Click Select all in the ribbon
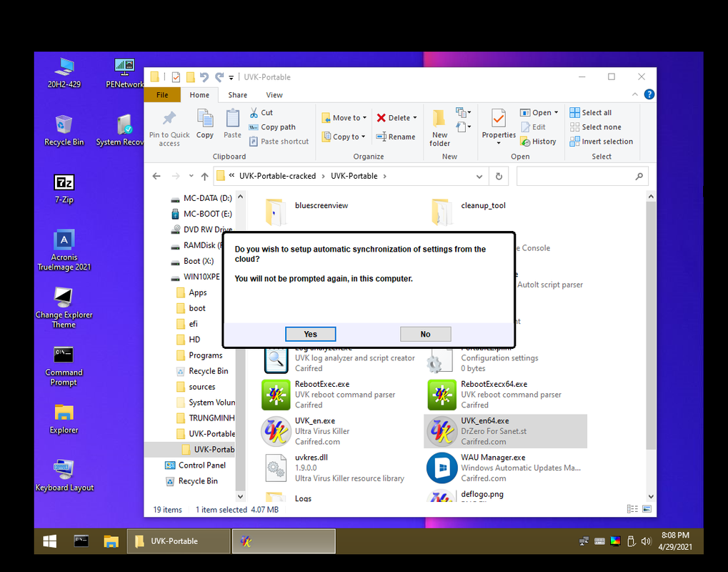Screen dimensions: 728x572 pyautogui.click(x=591, y=112)
